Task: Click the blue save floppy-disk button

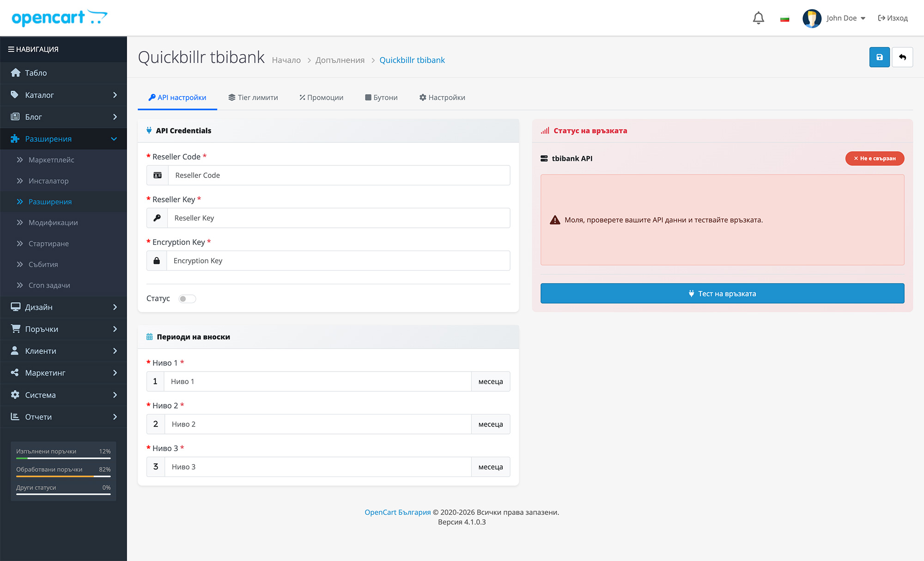Action: (x=879, y=57)
